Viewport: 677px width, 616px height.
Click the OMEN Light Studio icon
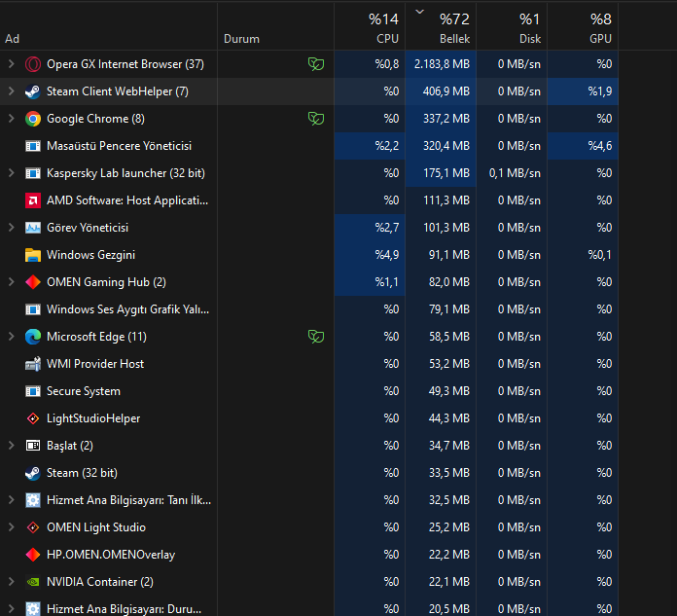[33, 527]
